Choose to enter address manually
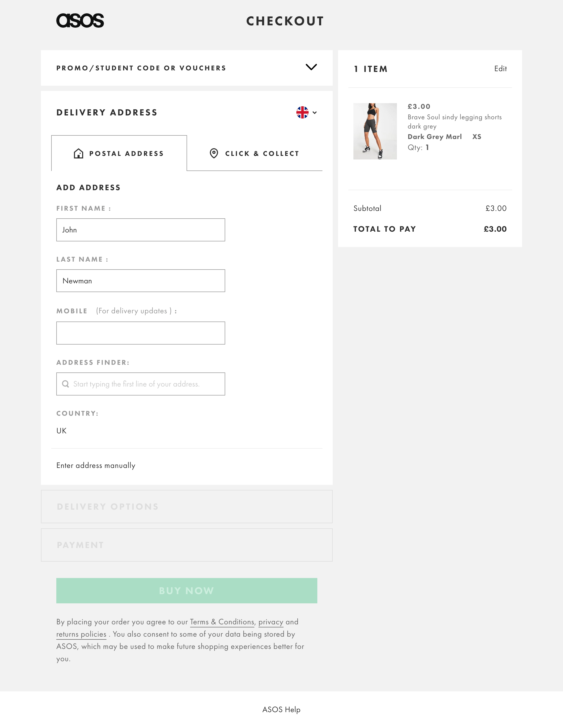This screenshot has height=728, width=563. coord(96,465)
